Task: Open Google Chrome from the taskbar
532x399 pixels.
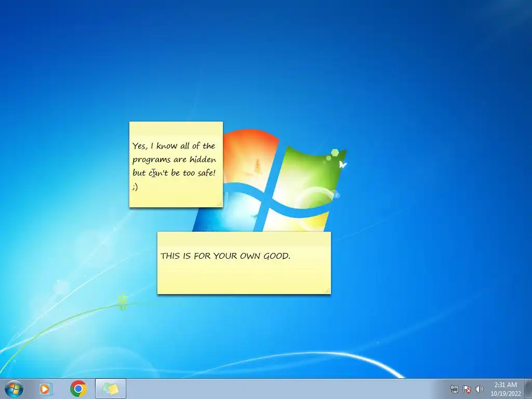Action: click(x=78, y=389)
